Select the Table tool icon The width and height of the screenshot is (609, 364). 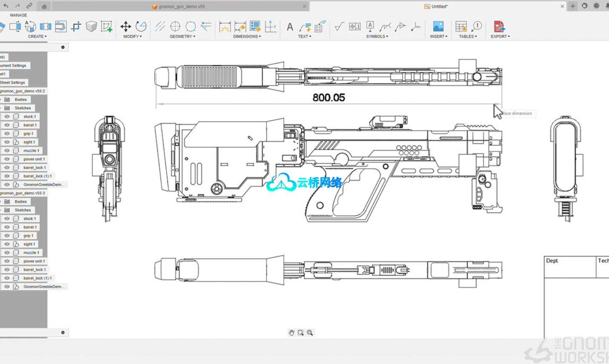[461, 27]
